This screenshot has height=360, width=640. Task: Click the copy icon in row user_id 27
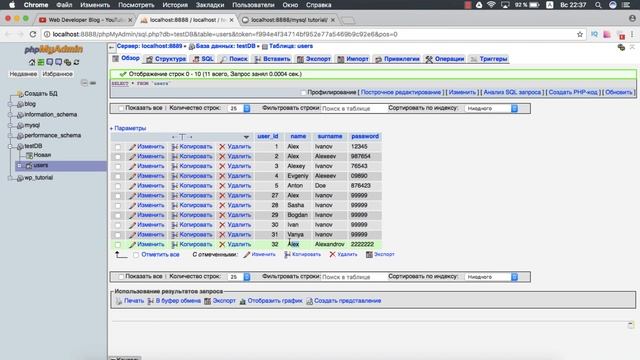pyautogui.click(x=175, y=196)
